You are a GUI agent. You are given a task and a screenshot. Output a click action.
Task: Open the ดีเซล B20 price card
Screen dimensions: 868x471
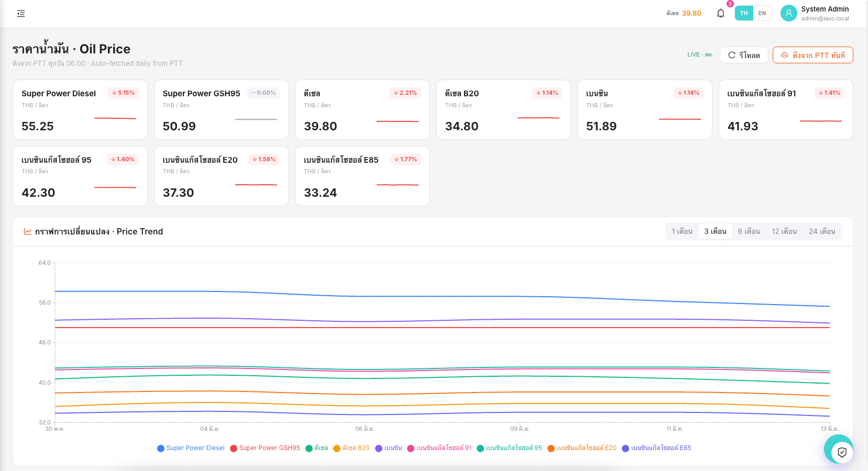click(x=503, y=110)
